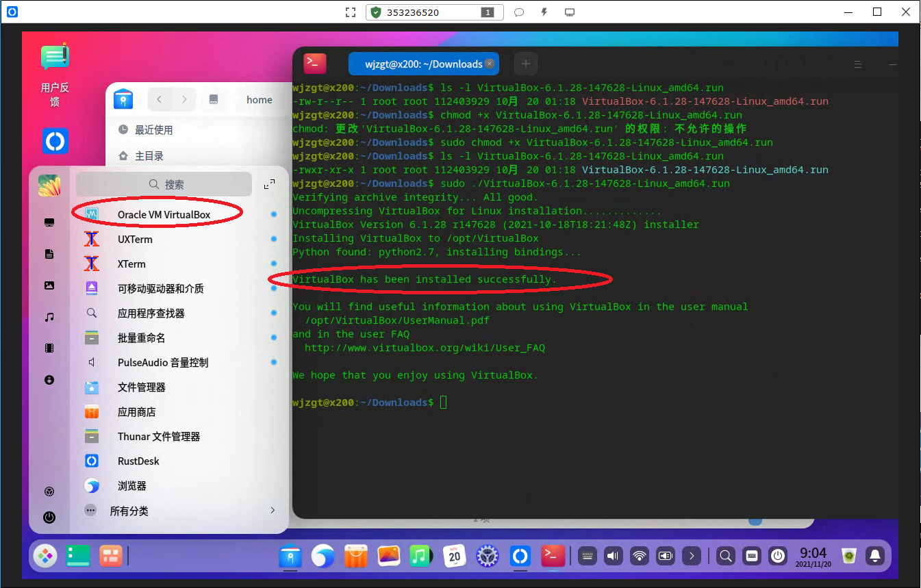Image resolution: width=921 pixels, height=588 pixels.
Task: Open Documents from the launcher sidebar
Action: (x=49, y=254)
